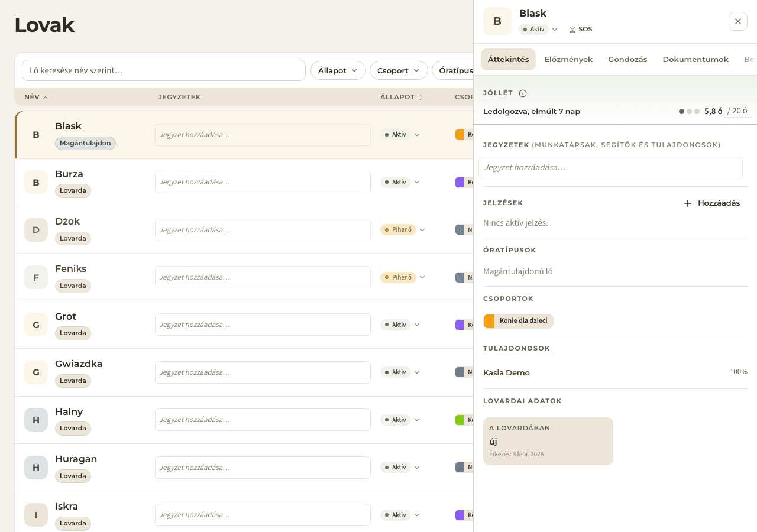Click the note field in the Gwiazdka row
The image size is (757, 532).
click(x=263, y=372)
